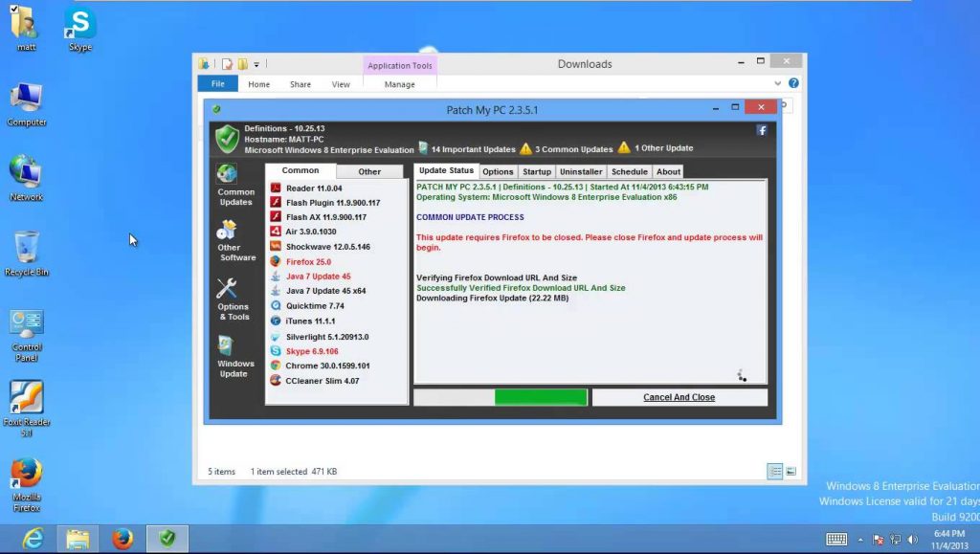Screen dimensions: 980x554
Task: Open Windows Update sidebar section
Action: point(235,357)
